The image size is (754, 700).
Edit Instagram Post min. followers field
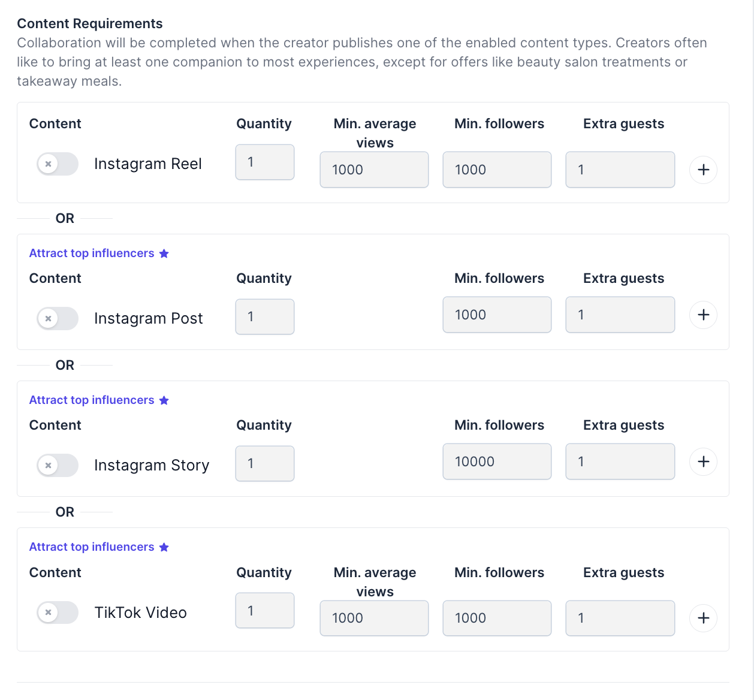pyautogui.click(x=497, y=315)
